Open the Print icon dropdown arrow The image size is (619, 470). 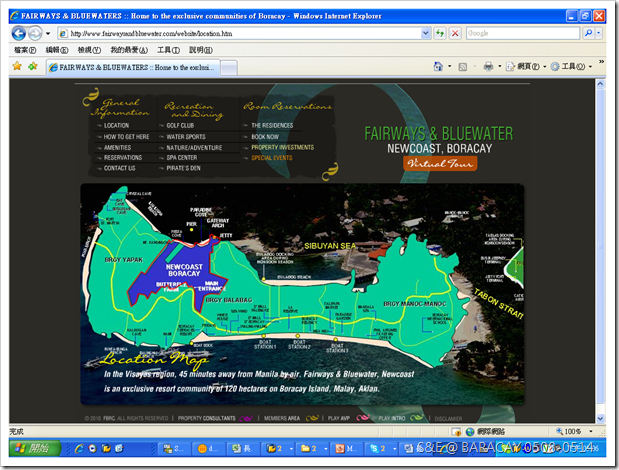point(499,66)
